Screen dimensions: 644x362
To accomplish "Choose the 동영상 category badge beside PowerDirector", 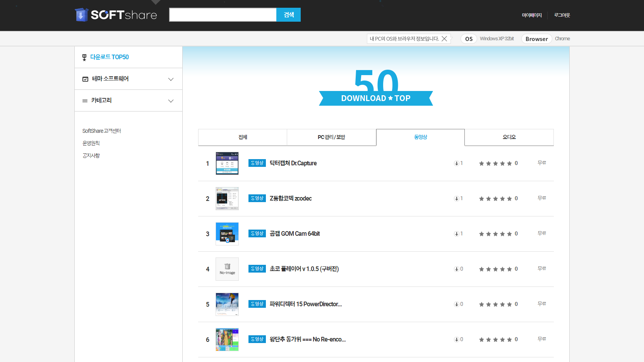I will pyautogui.click(x=257, y=304).
